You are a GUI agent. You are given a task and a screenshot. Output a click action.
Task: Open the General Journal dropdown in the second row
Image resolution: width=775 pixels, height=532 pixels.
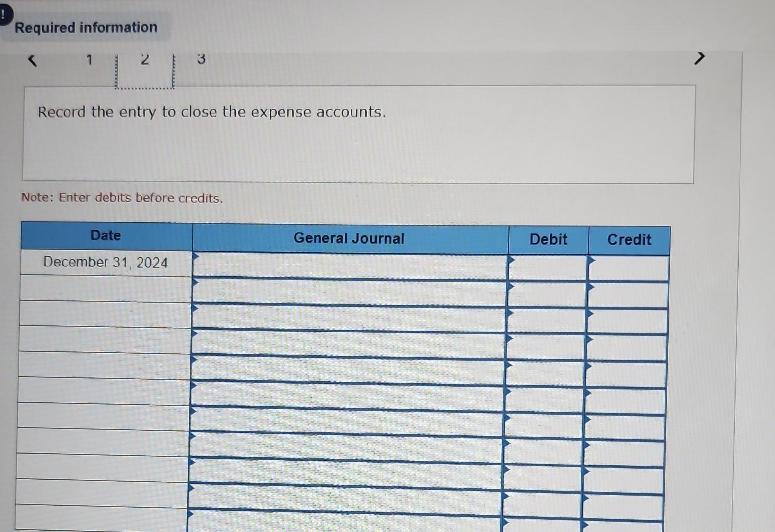349,292
